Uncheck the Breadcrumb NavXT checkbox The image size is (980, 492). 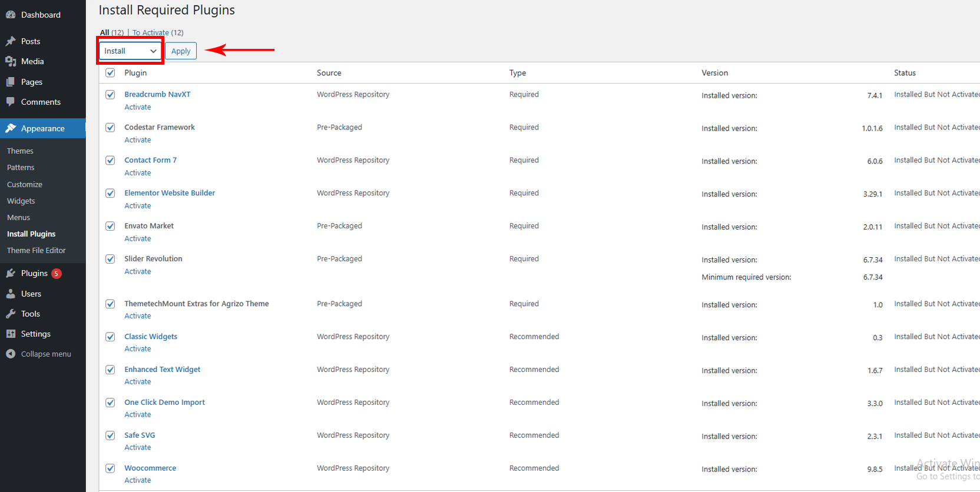pyautogui.click(x=110, y=94)
